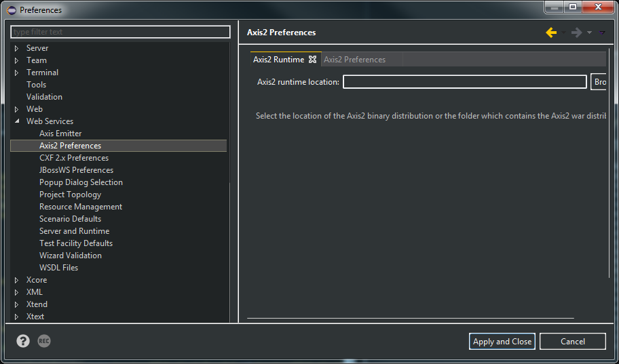Viewport: 619px width, 364px height.
Task: Expand the Xtext tree node
Action: [x=16, y=317]
